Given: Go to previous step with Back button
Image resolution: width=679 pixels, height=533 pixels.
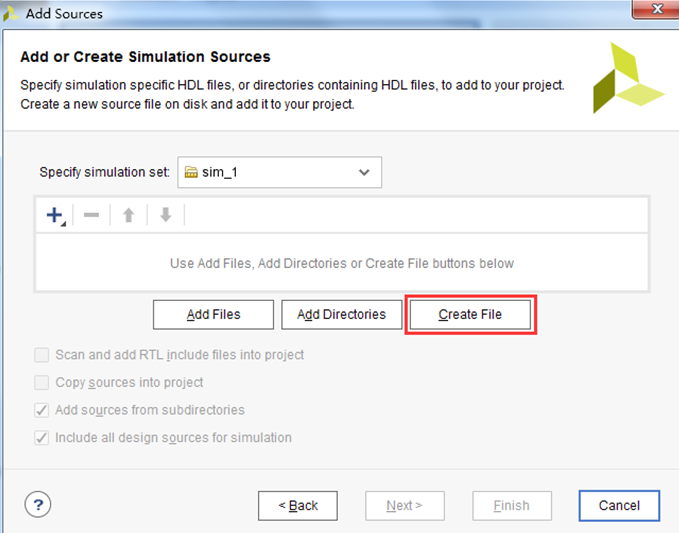Looking at the screenshot, I should pos(298,505).
